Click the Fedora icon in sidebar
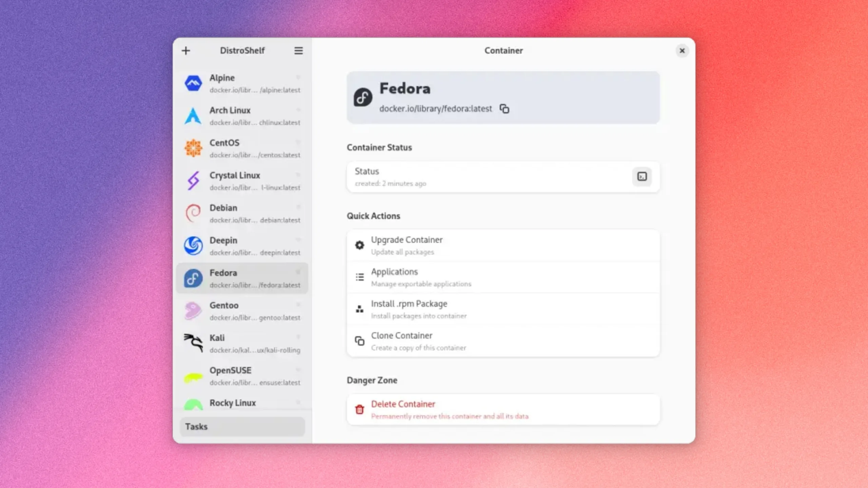Viewport: 868px width, 488px height. coord(193,278)
